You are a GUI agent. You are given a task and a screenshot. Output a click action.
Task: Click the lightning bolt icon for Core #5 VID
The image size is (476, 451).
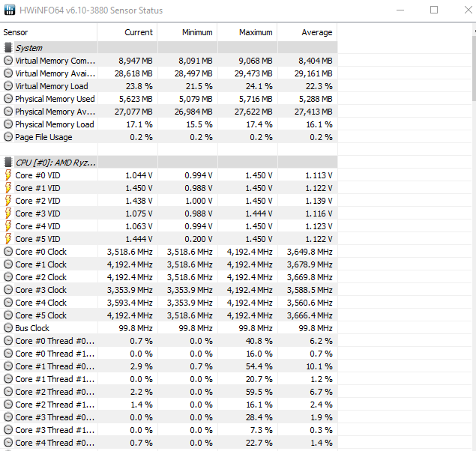(x=8, y=239)
